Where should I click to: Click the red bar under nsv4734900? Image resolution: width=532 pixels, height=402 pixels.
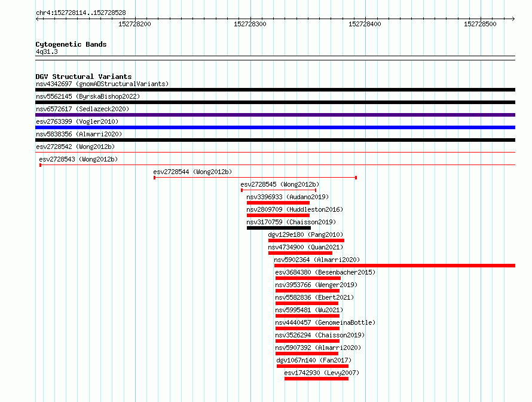click(x=300, y=253)
